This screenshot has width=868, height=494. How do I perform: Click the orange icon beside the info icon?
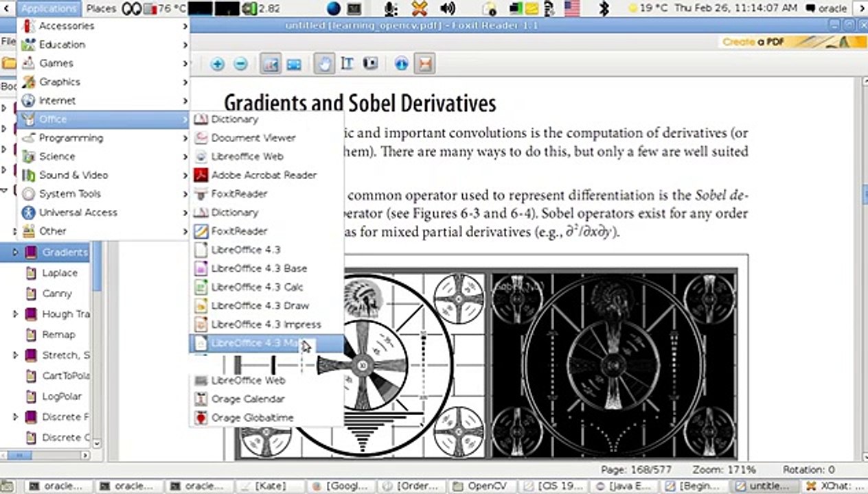click(425, 64)
